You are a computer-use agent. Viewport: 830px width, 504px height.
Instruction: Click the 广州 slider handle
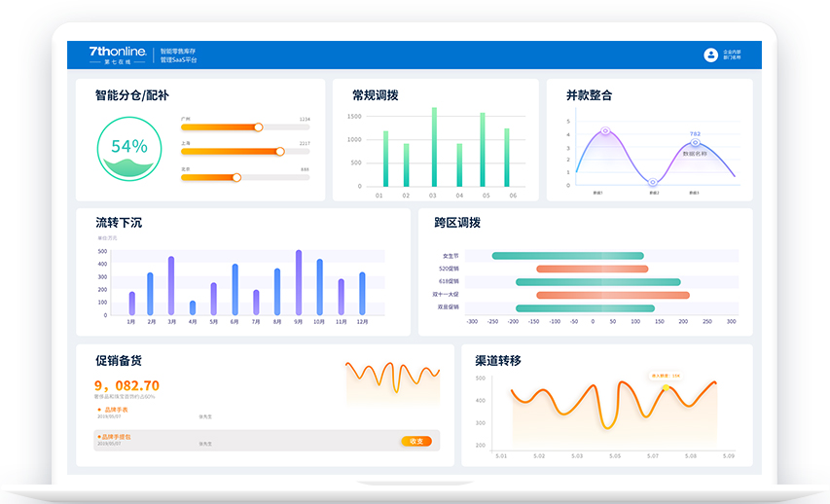pos(258,126)
